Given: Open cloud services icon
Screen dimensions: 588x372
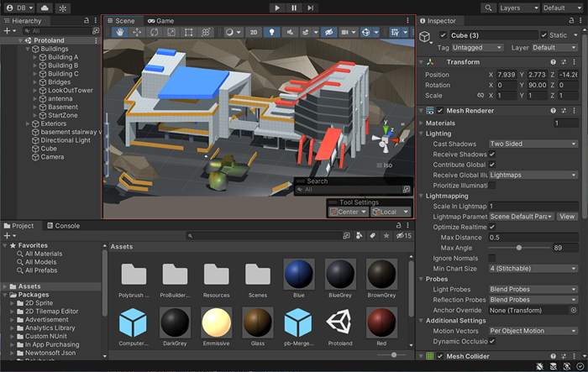Looking at the screenshot, I should 43,8.
